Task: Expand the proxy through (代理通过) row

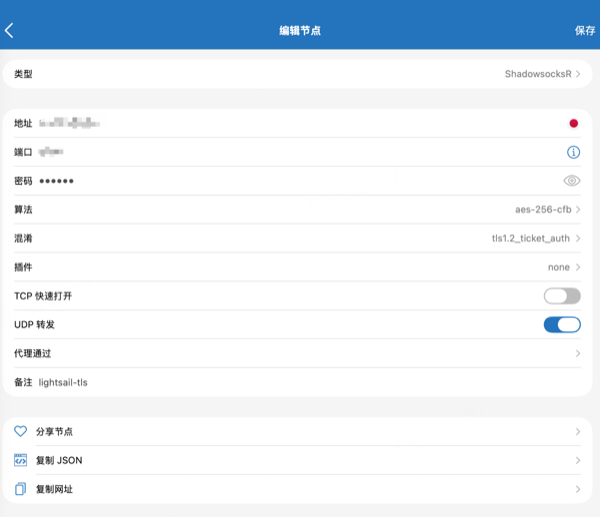Action: click(x=300, y=353)
